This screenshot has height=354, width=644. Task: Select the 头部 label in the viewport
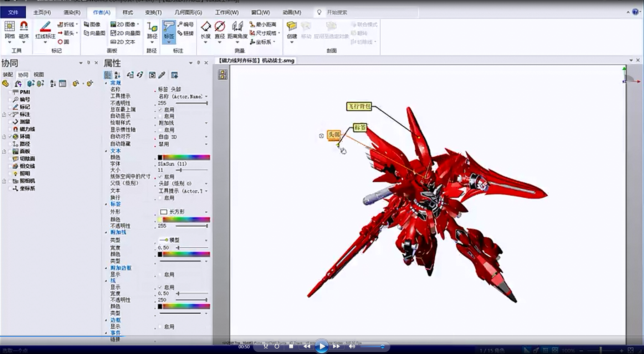tap(334, 135)
